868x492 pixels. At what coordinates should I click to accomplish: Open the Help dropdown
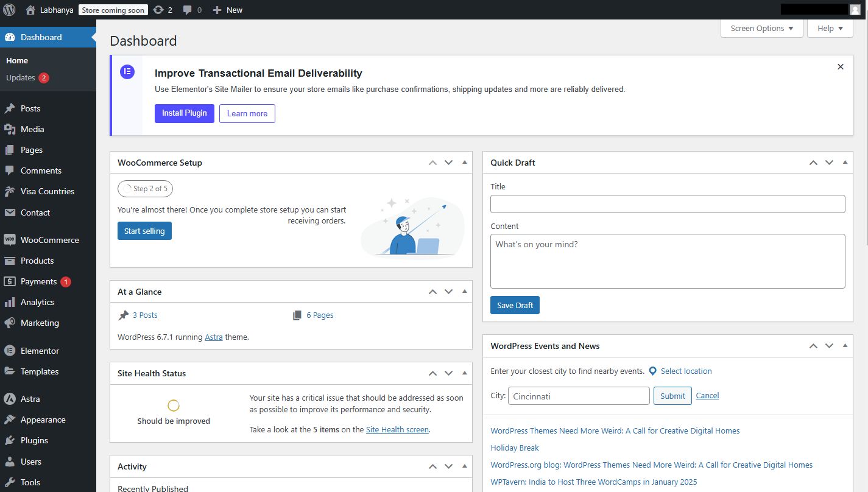pos(830,29)
